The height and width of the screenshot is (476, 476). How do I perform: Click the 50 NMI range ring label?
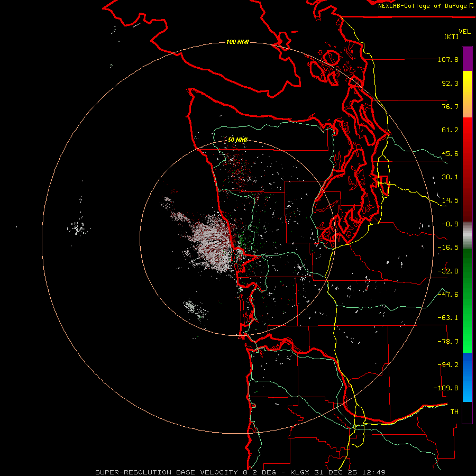coord(237,140)
